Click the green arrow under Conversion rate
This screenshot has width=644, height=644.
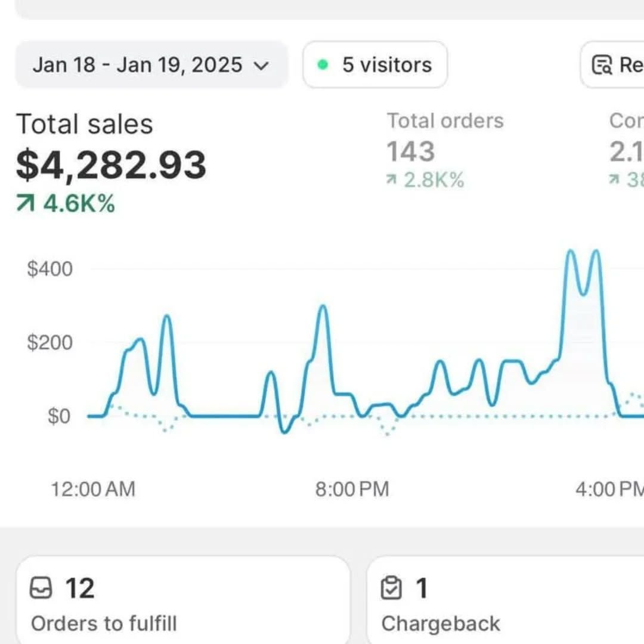615,179
